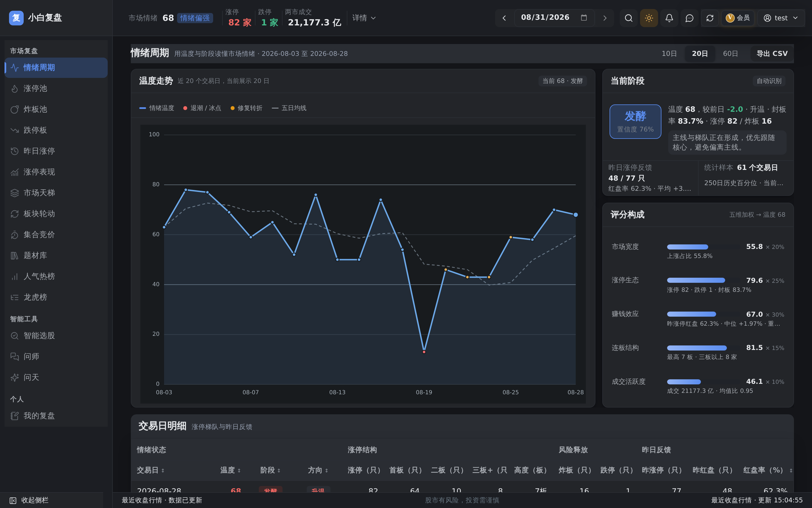The width and height of the screenshot is (812, 508).
Task: Open 问天 sparkle tool
Action: pos(56,377)
